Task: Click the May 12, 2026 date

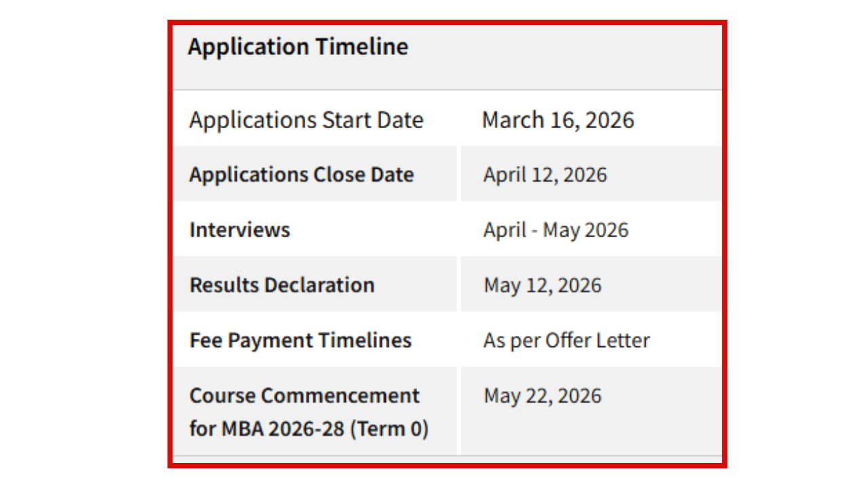Action: 542,285
